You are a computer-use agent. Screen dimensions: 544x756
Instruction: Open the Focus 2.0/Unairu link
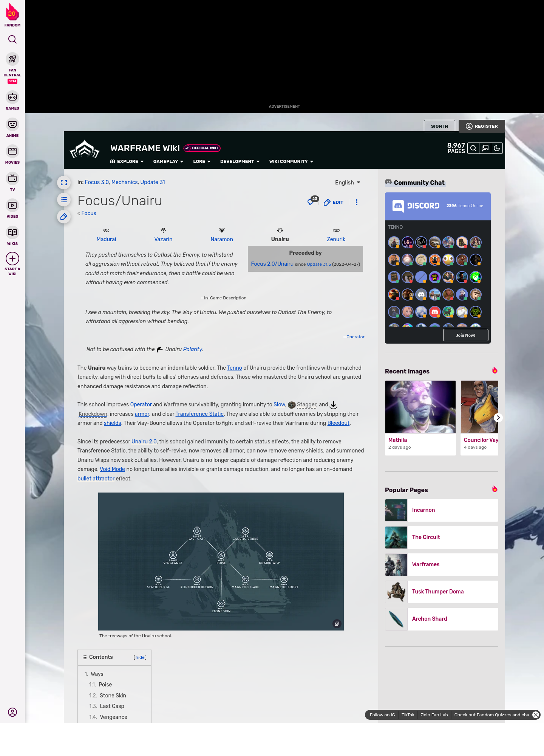pos(272,264)
